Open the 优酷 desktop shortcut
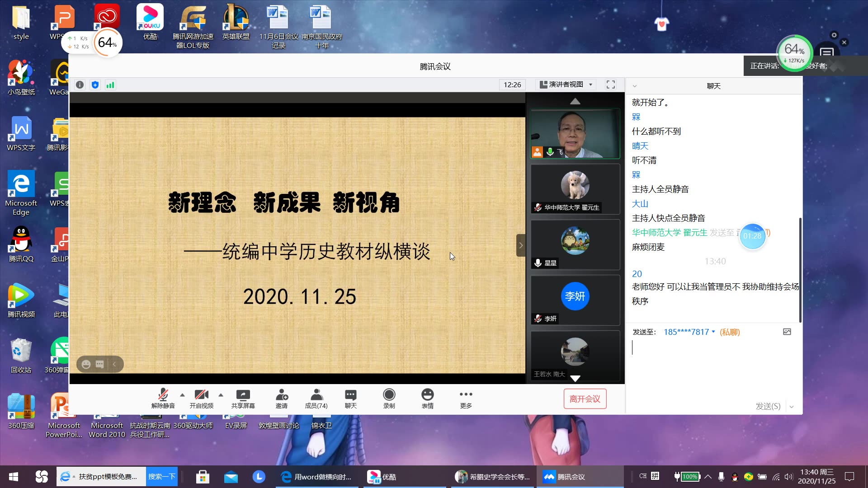The image size is (868, 488). (x=150, y=23)
